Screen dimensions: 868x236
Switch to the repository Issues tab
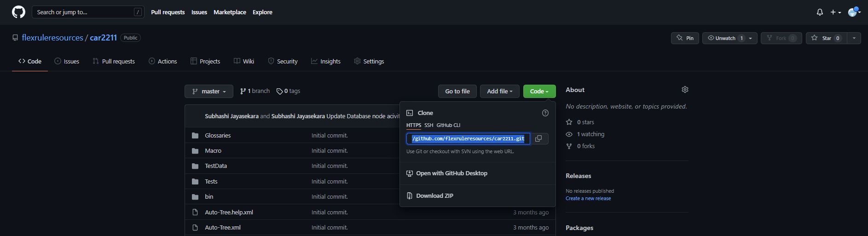pyautogui.click(x=67, y=61)
